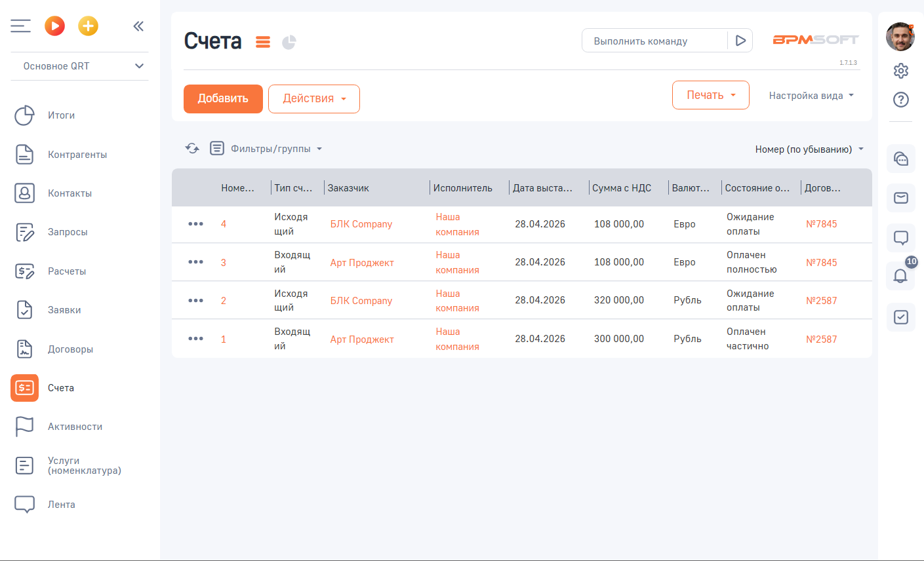Open Контрагенты section in sidebar
Viewport: 924px width, 561px height.
click(x=77, y=155)
